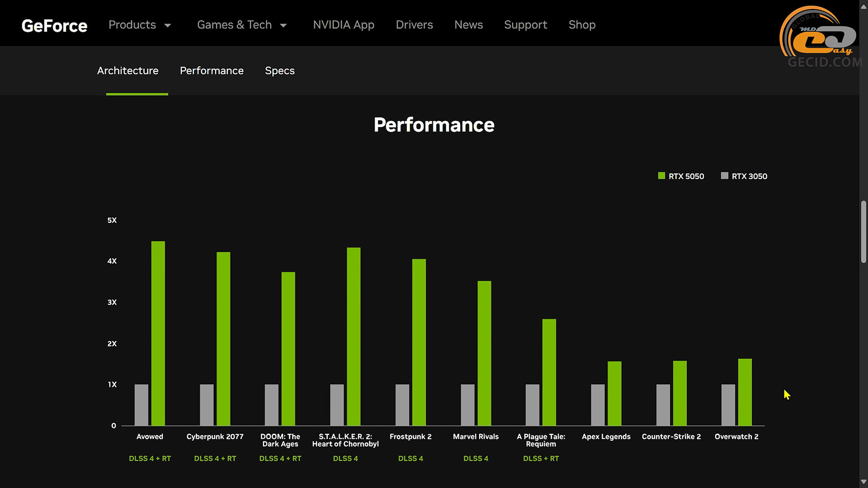Click the page vertical scrollbar thumb

[x=863, y=232]
